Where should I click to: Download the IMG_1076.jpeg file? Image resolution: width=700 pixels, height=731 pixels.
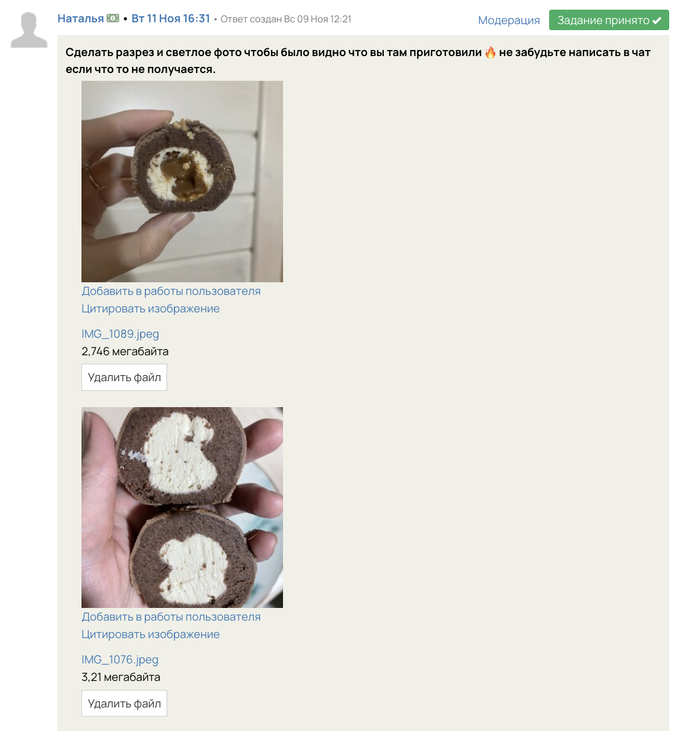click(120, 660)
